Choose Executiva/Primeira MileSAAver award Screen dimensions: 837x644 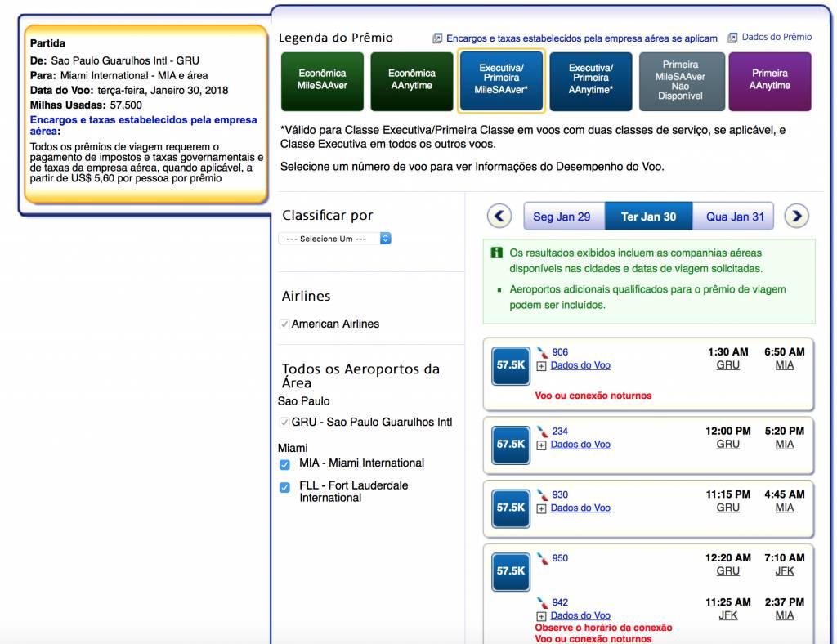point(501,80)
